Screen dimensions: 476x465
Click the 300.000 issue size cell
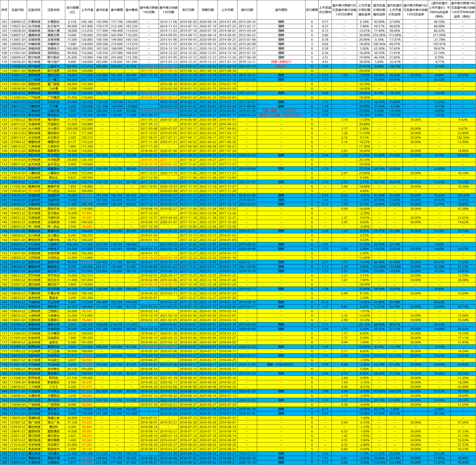click(72, 129)
